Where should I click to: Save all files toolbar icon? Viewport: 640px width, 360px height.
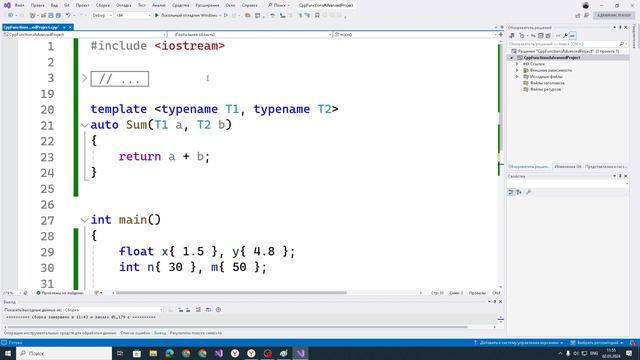[58, 15]
